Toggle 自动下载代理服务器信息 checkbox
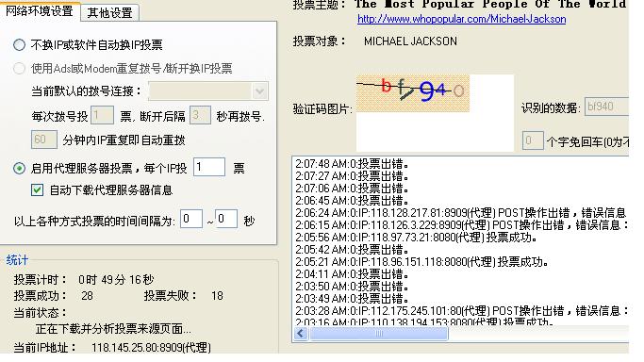 pyautogui.click(x=38, y=190)
